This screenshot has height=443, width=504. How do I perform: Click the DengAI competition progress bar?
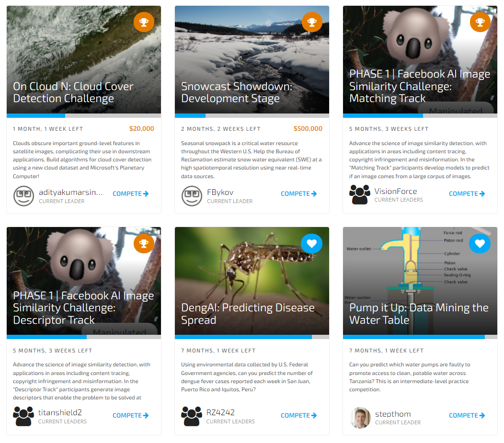click(x=252, y=337)
